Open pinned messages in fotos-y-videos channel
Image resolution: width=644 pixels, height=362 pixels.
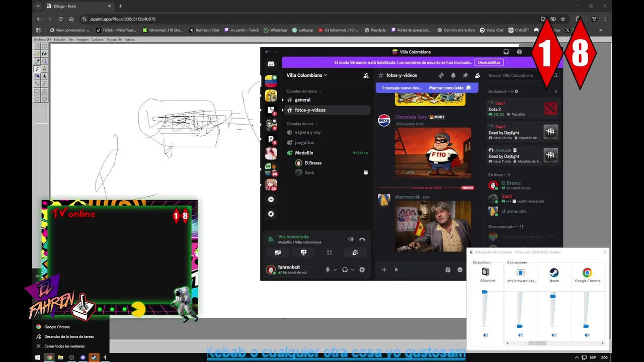pyautogui.click(x=465, y=75)
